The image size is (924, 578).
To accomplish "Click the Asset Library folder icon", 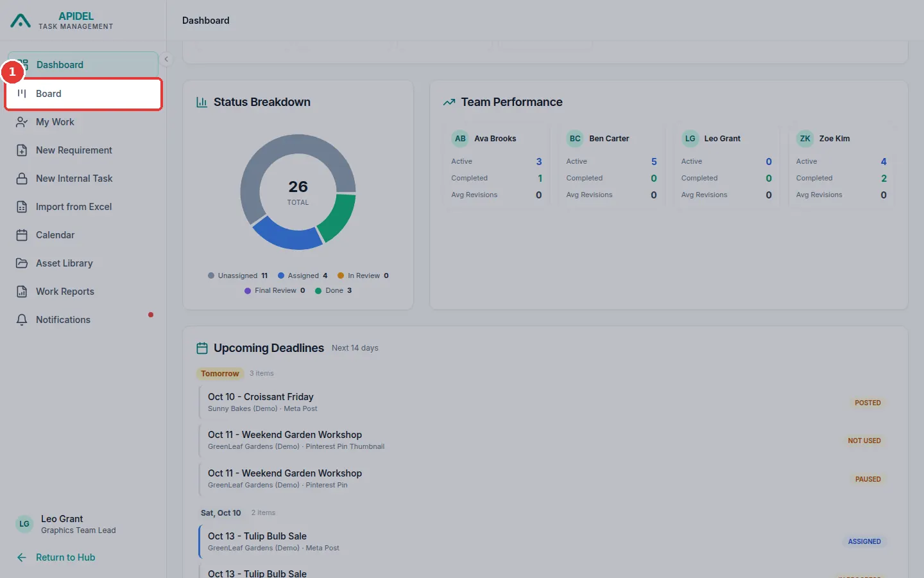I will pyautogui.click(x=22, y=263).
